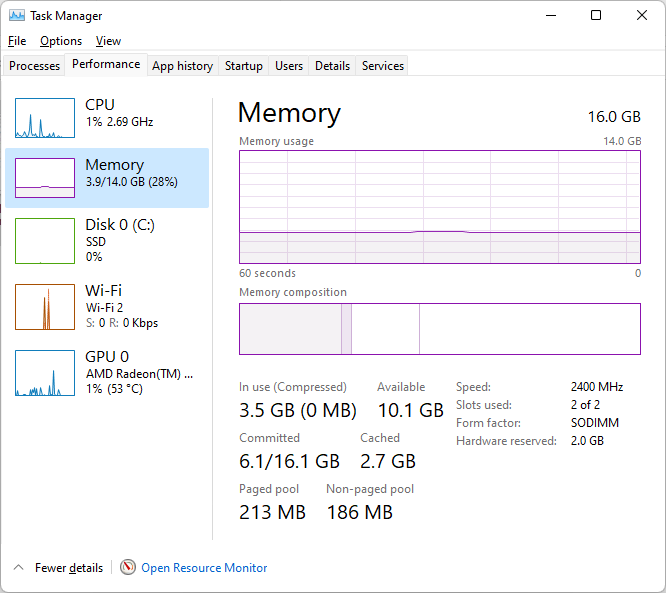This screenshot has width=666, height=593.
Task: Click the SODIMM form factor value
Action: (x=595, y=423)
